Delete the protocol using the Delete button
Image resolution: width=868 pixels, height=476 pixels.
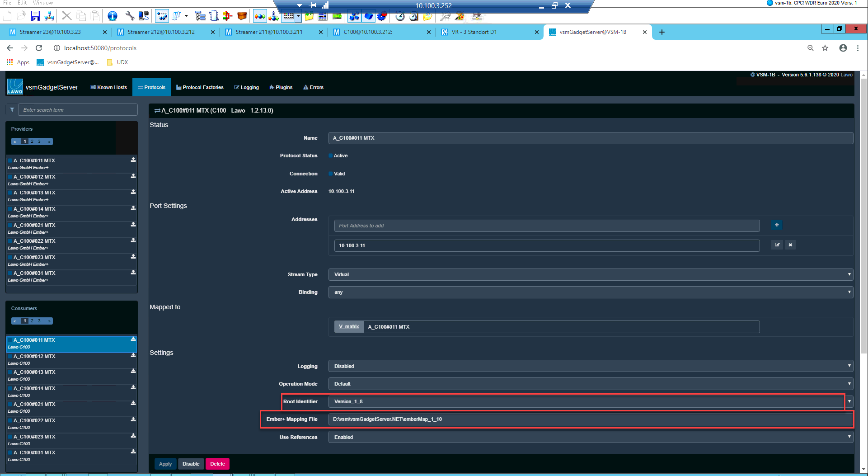tap(217, 463)
